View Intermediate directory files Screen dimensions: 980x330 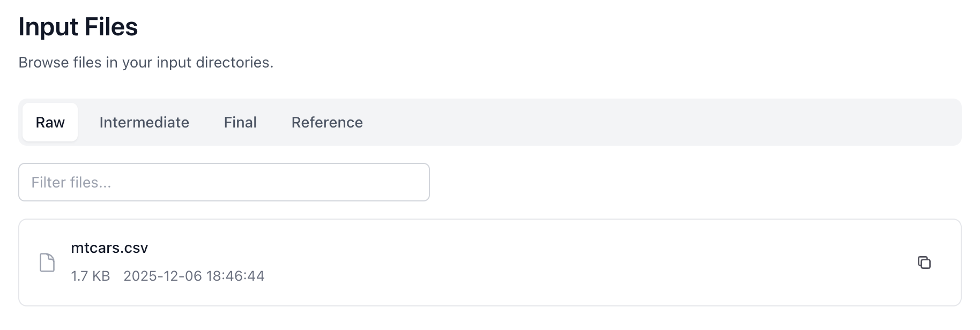tap(144, 122)
